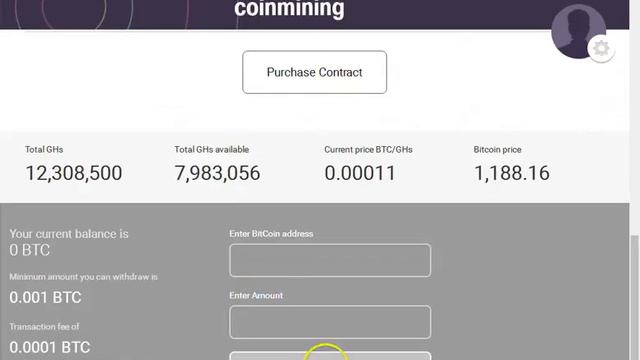
Task: Click the Total GHs available label
Action: pyautogui.click(x=211, y=149)
